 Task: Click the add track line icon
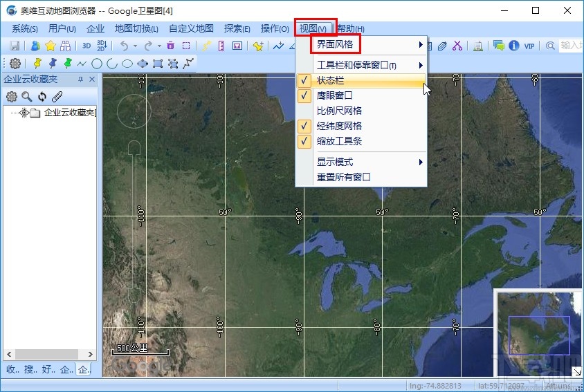tap(278, 46)
